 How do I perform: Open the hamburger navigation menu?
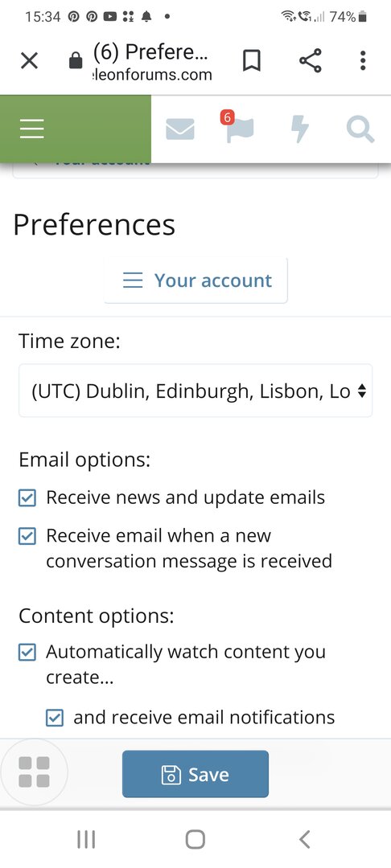pos(32,129)
